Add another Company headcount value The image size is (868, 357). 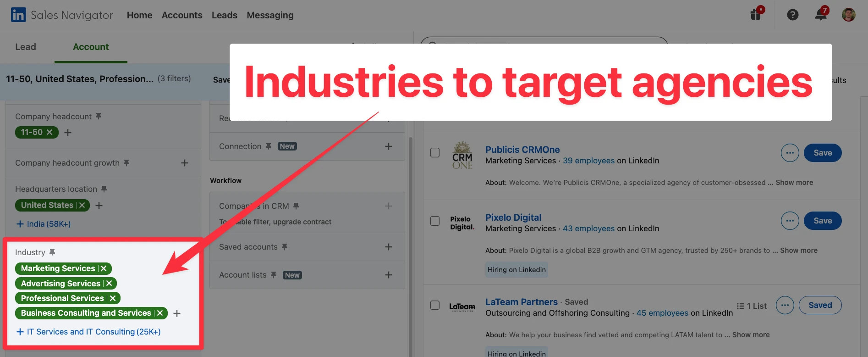[x=68, y=133]
